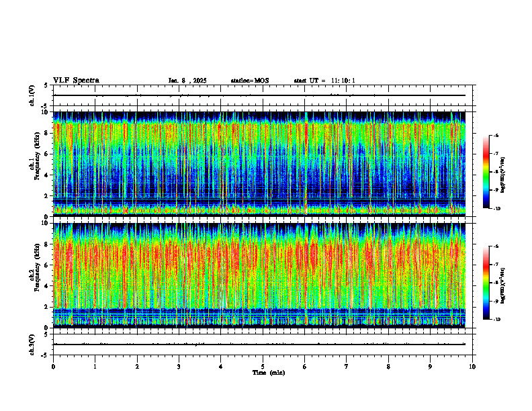This screenshot has width=532, height=411.
Task: Click the ch.2 colorbar 'log(PSD)' label
Action: click(503, 285)
